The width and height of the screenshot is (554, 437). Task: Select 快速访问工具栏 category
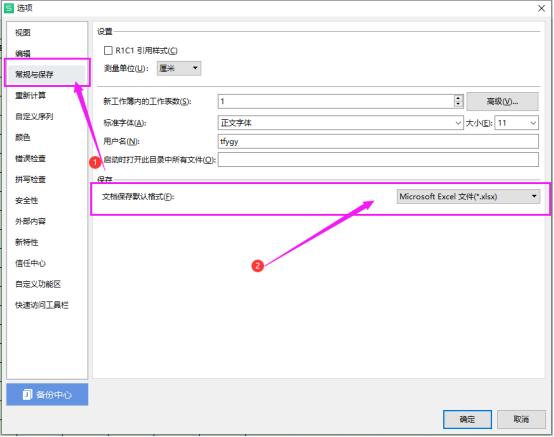[x=42, y=305]
